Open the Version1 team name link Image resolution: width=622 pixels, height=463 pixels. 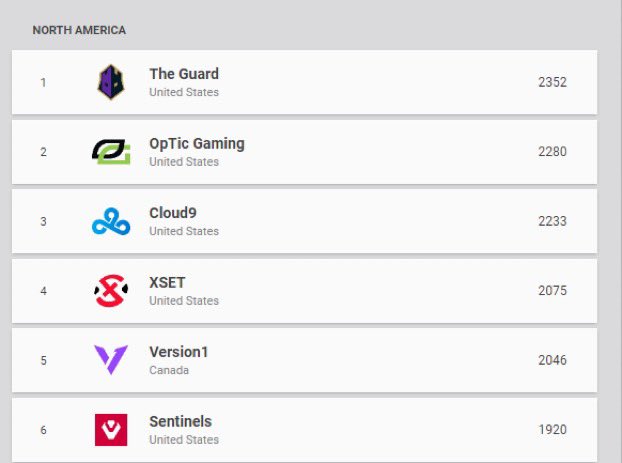179,352
